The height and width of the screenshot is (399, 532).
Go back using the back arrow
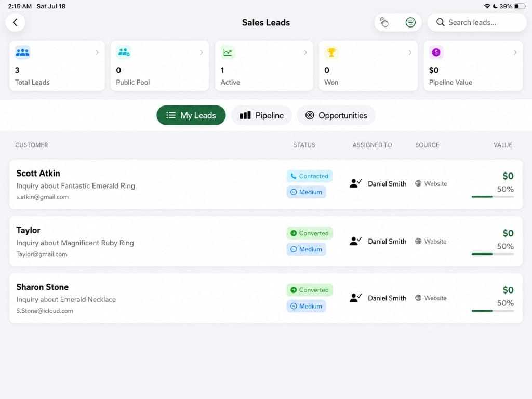[15, 22]
